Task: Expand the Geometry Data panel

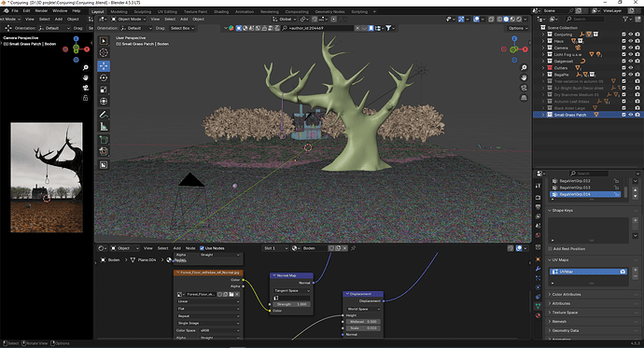Action: point(550,331)
